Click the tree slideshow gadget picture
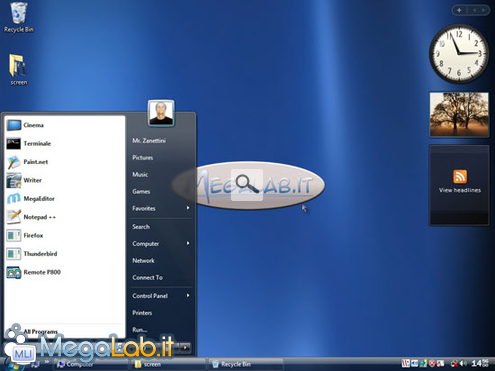This screenshot has width=495, height=371. coord(459,114)
